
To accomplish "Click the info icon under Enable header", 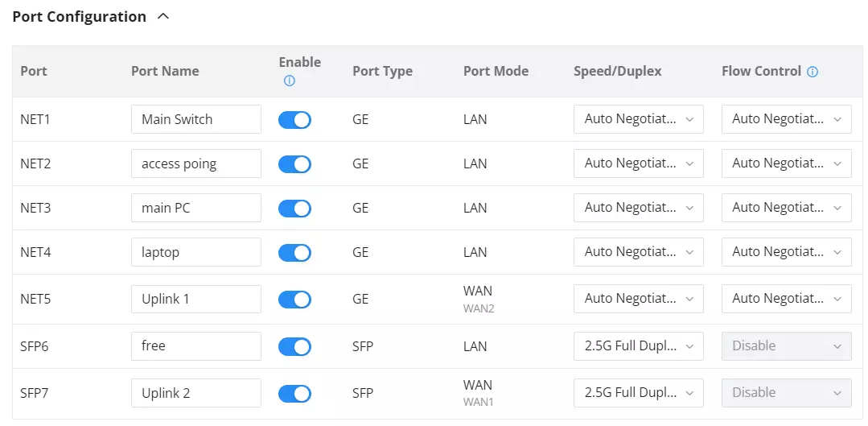I will [x=289, y=81].
